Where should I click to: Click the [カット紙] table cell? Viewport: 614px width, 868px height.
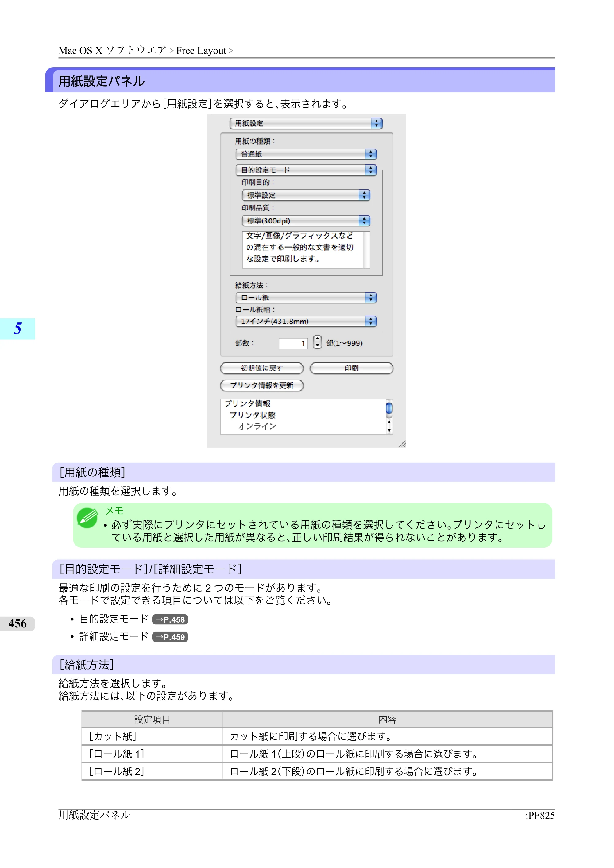(x=153, y=736)
